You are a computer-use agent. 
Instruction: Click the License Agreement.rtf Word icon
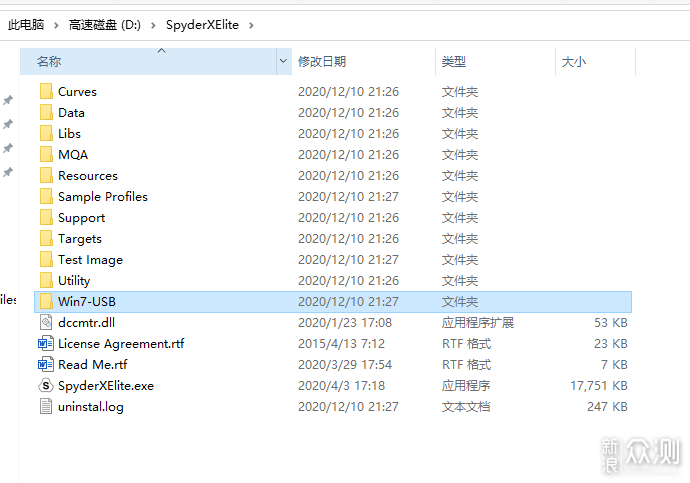point(46,344)
